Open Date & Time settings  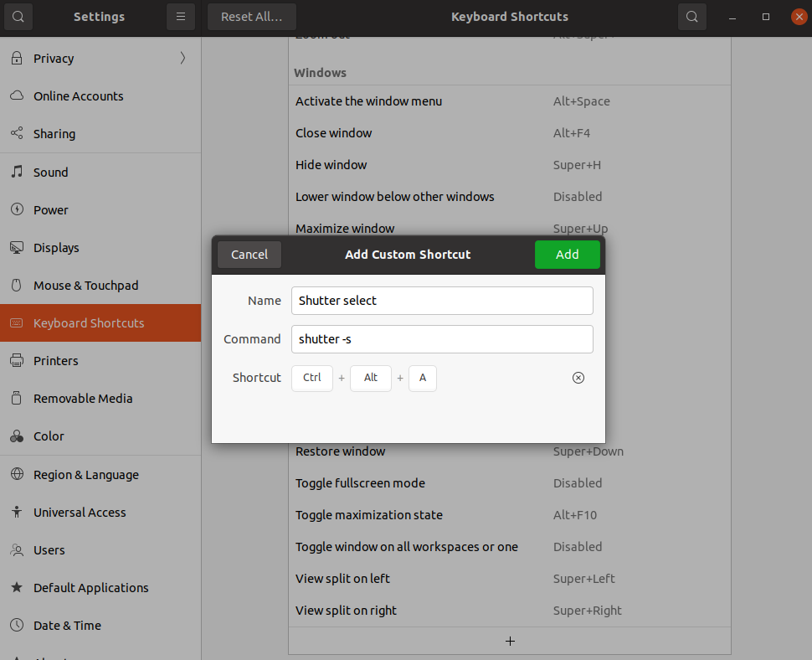[100, 626]
